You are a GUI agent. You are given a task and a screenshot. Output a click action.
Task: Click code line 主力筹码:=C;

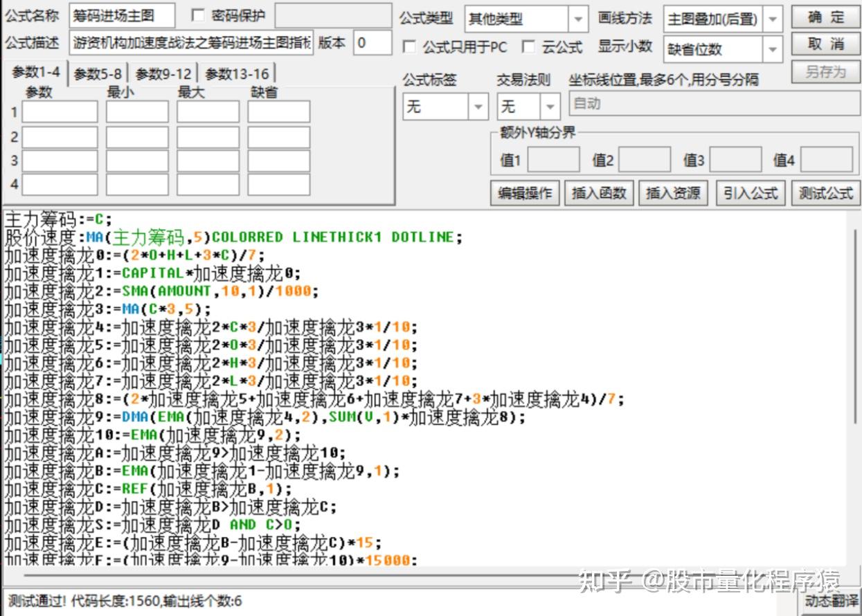point(57,219)
